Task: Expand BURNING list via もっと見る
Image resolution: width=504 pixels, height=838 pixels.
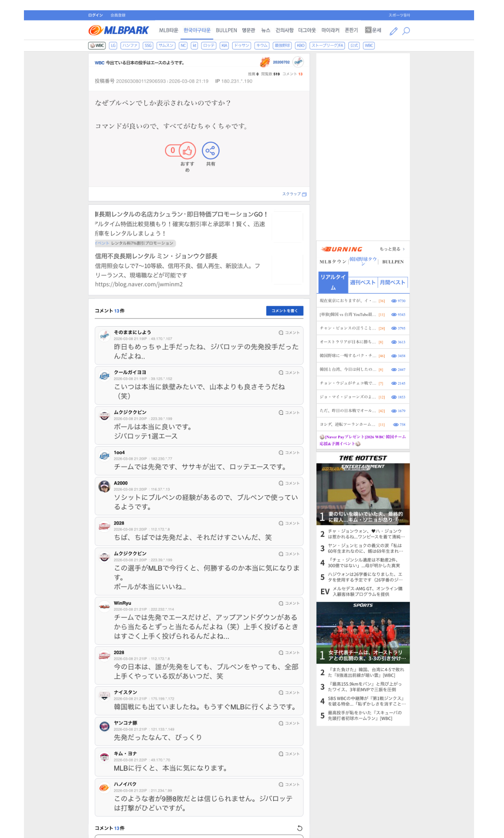Action: coord(392,249)
